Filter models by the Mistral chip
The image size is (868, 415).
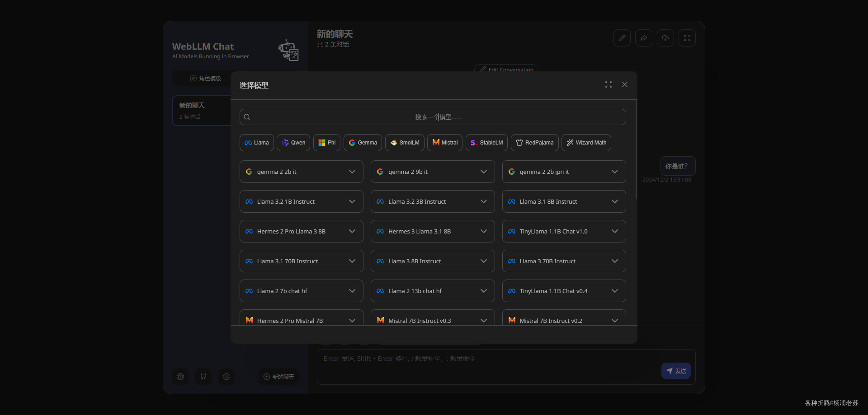coord(445,143)
